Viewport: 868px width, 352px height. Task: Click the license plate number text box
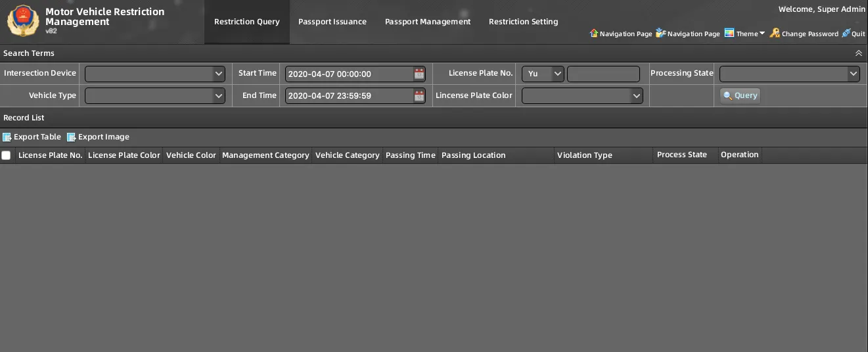pyautogui.click(x=603, y=74)
